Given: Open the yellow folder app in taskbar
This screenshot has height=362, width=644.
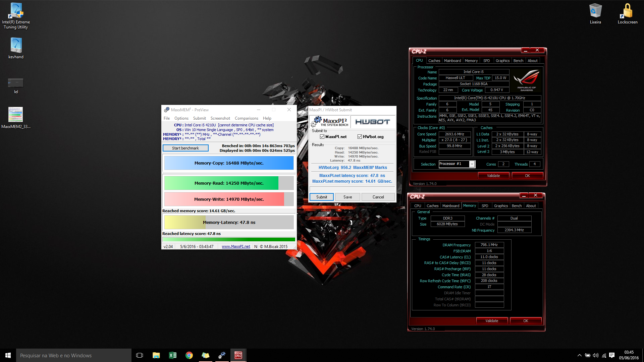Looking at the screenshot, I should (205, 355).
